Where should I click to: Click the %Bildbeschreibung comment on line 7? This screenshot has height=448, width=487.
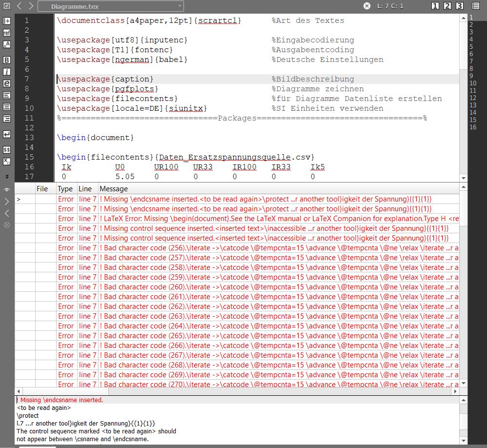tap(313, 79)
